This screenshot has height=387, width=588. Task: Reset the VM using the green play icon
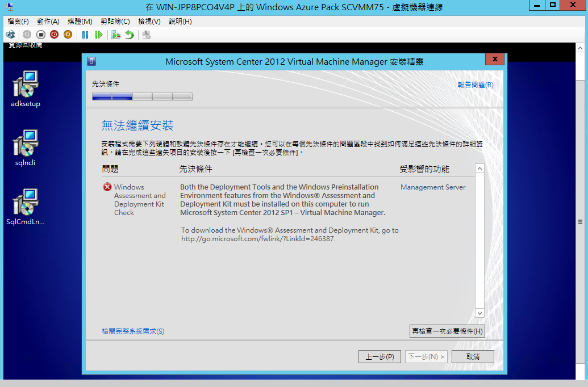[x=99, y=35]
